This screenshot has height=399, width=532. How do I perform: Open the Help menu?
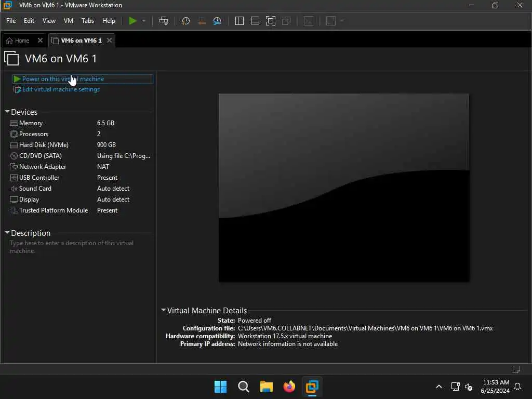(x=109, y=21)
